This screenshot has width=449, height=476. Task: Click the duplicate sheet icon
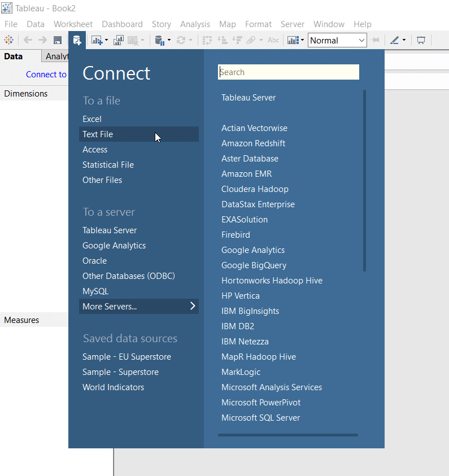119,40
